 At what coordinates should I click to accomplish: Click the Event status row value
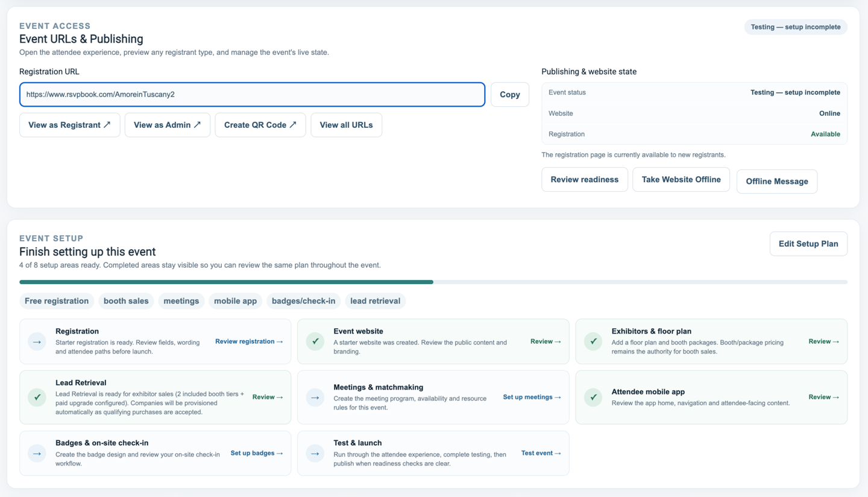tap(795, 92)
